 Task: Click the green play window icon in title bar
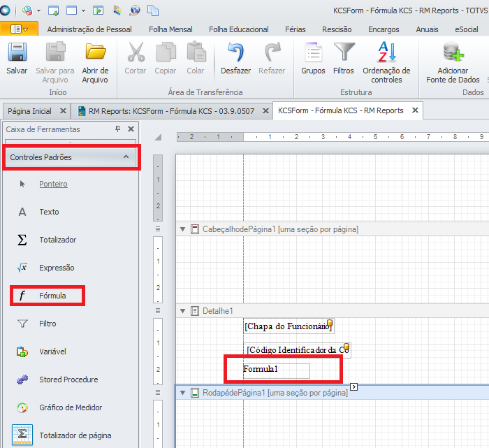(x=98, y=10)
